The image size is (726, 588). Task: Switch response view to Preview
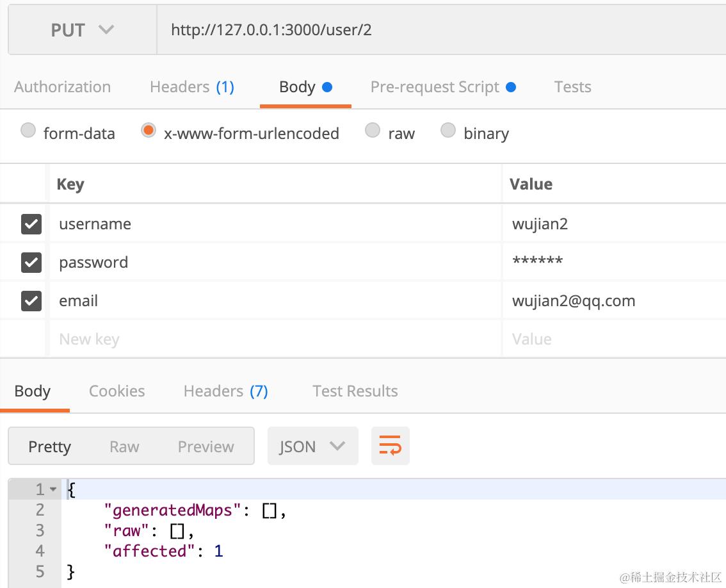coord(206,446)
